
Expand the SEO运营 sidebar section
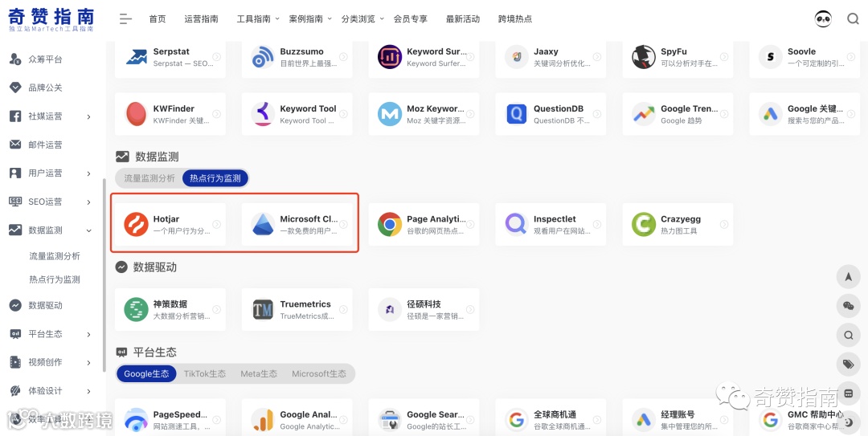(x=88, y=202)
